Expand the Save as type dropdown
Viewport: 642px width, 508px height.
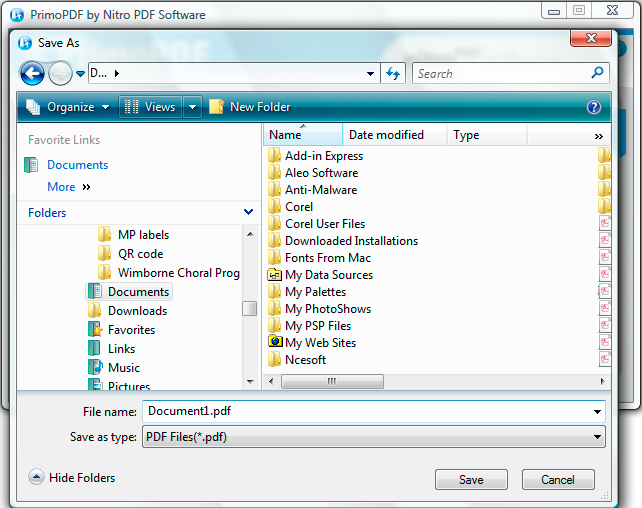pos(597,437)
